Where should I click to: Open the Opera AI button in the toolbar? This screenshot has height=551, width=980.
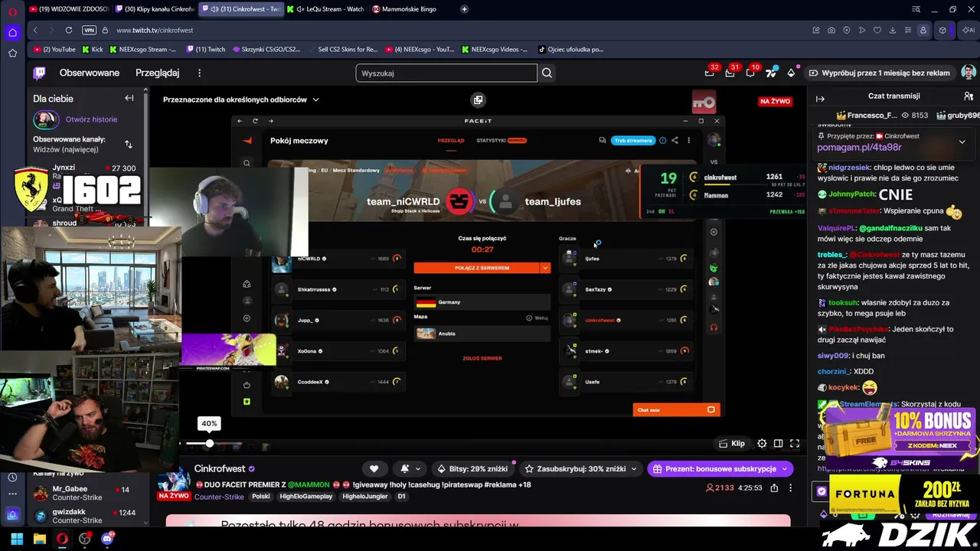[969, 30]
